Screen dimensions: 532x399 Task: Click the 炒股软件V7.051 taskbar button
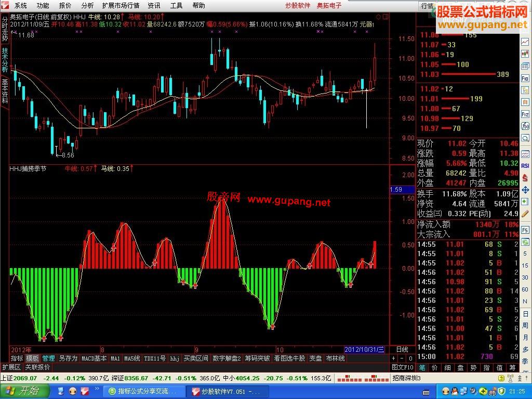(228, 391)
